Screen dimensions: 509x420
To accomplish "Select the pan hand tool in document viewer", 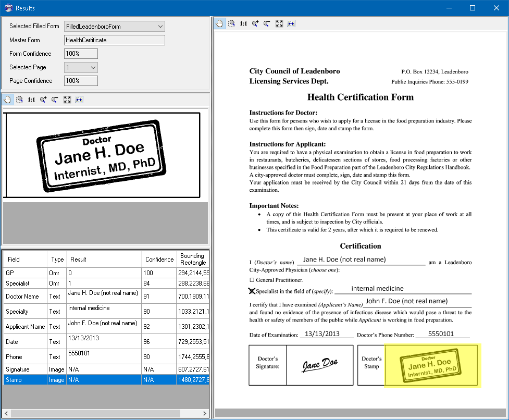I will (x=219, y=23).
